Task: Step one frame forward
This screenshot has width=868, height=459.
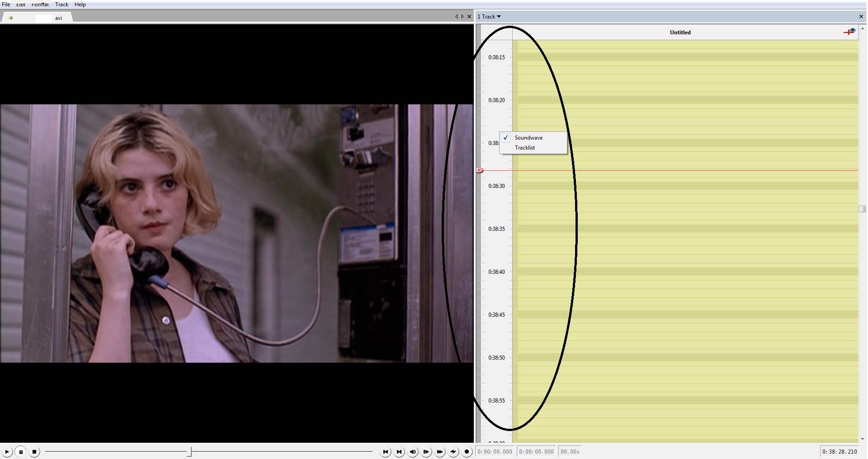Action: point(426,451)
